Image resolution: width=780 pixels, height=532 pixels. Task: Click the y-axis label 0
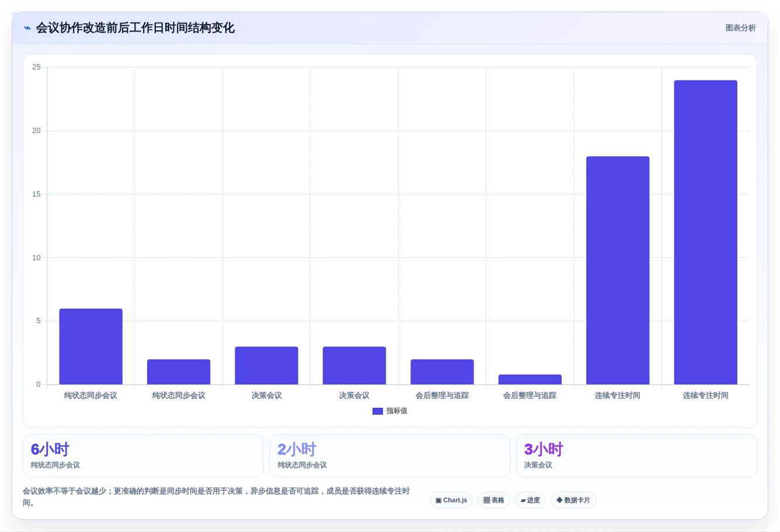39,384
